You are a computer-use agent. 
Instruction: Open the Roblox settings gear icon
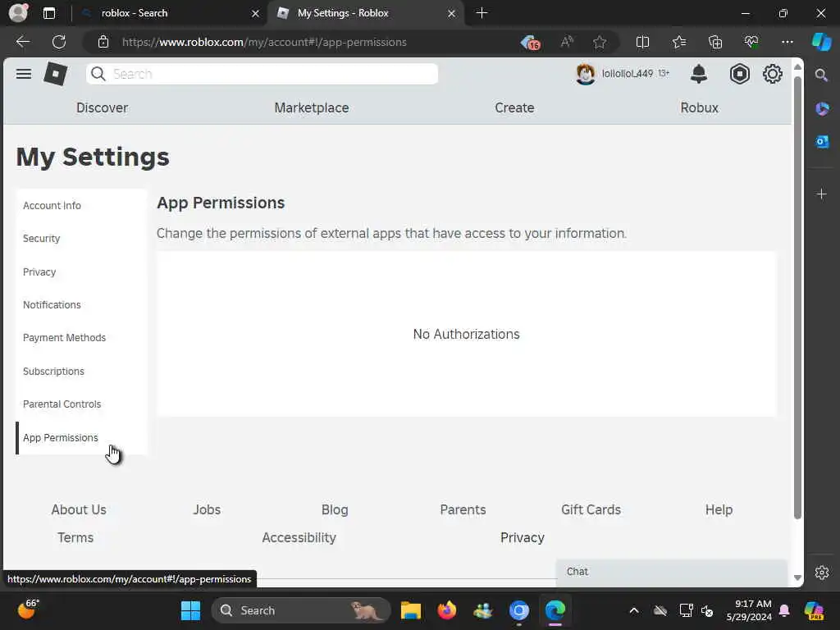pyautogui.click(x=772, y=74)
